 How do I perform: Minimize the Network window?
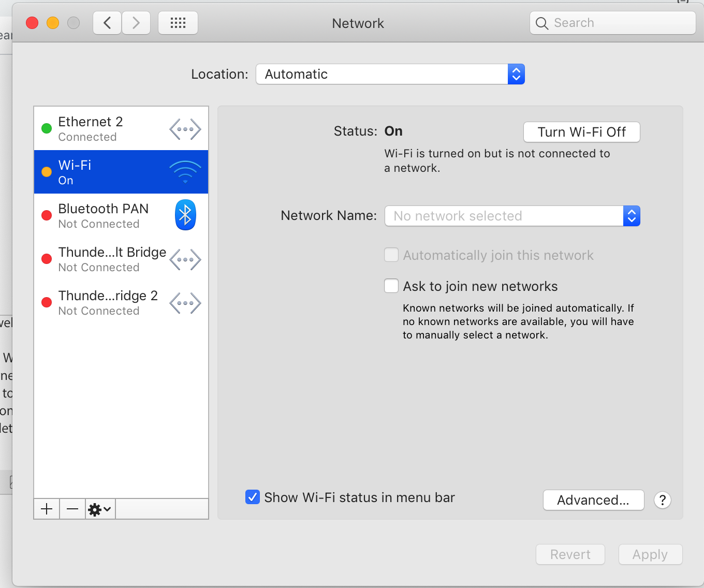pyautogui.click(x=53, y=23)
